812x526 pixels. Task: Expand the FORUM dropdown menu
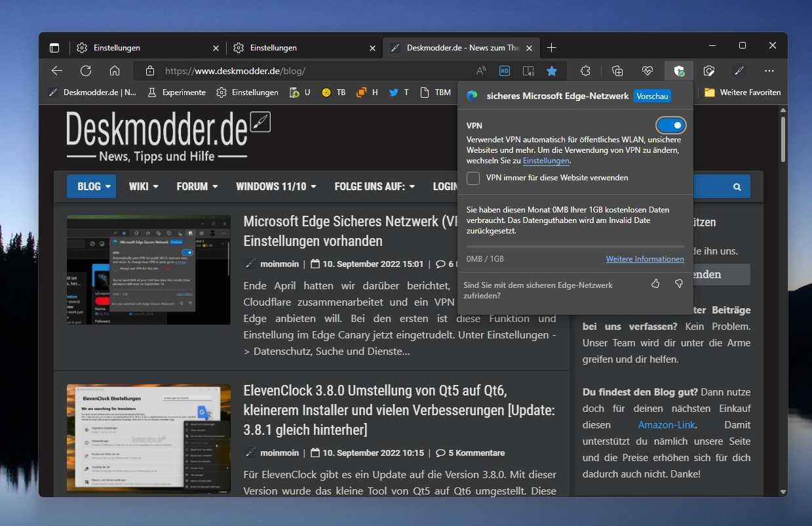pos(197,186)
